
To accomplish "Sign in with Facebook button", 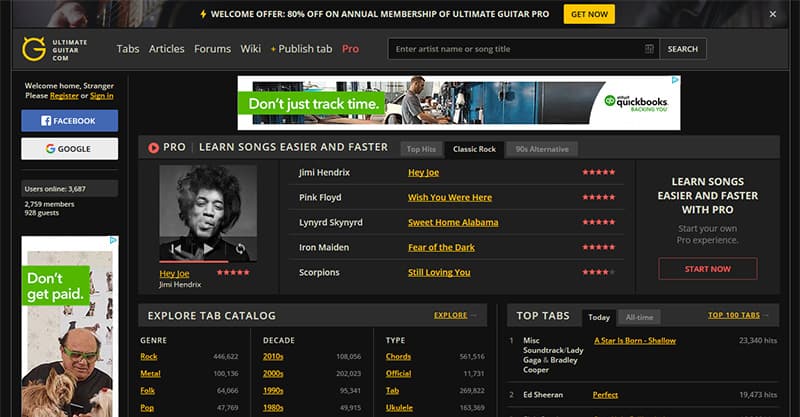I will tap(69, 121).
